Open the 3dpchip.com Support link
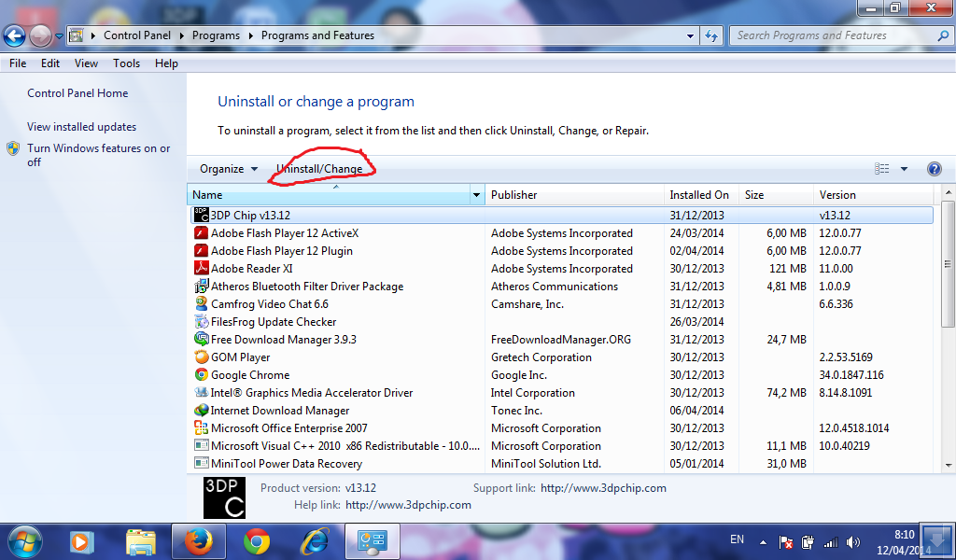This screenshot has height=560, width=956. click(603, 488)
